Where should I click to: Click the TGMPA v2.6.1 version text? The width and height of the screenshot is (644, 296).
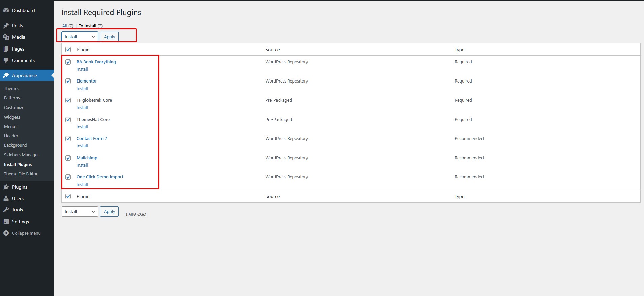coord(135,215)
